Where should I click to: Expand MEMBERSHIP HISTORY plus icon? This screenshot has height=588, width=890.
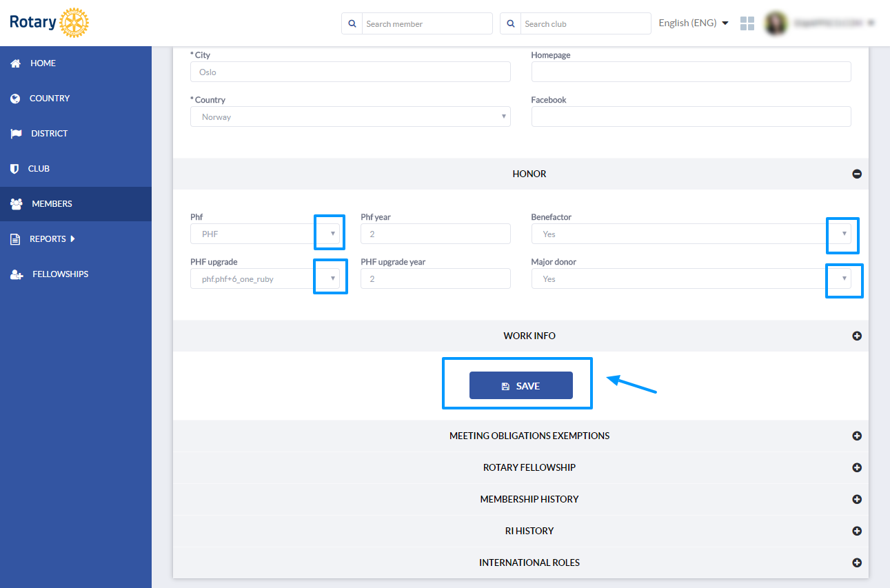tap(857, 499)
